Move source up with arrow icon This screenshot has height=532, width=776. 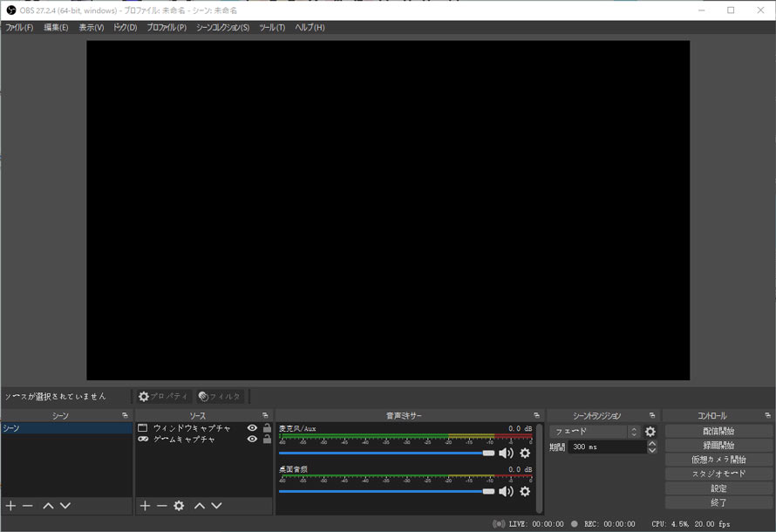pyautogui.click(x=200, y=505)
